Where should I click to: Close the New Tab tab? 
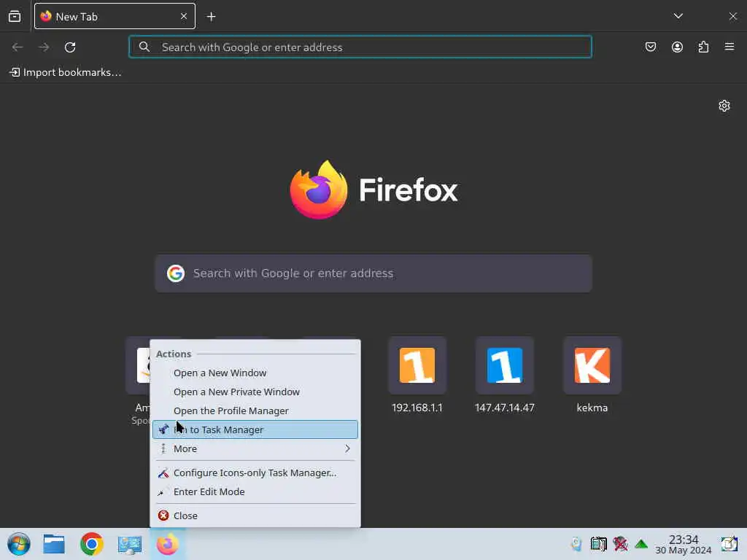[184, 17]
